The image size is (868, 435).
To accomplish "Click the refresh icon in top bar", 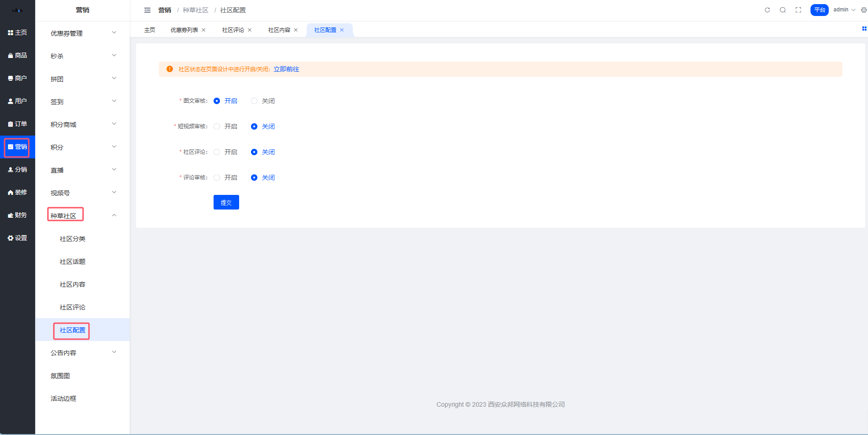I will click(767, 10).
